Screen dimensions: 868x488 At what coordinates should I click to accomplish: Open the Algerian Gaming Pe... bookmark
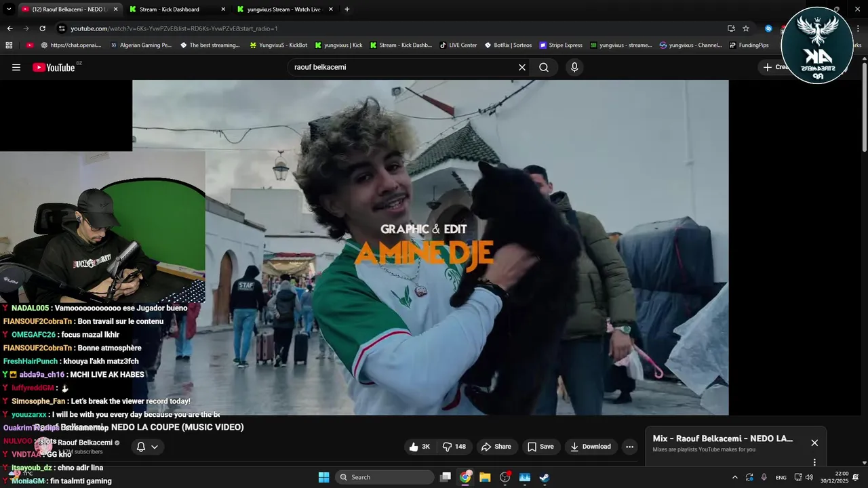pos(140,45)
